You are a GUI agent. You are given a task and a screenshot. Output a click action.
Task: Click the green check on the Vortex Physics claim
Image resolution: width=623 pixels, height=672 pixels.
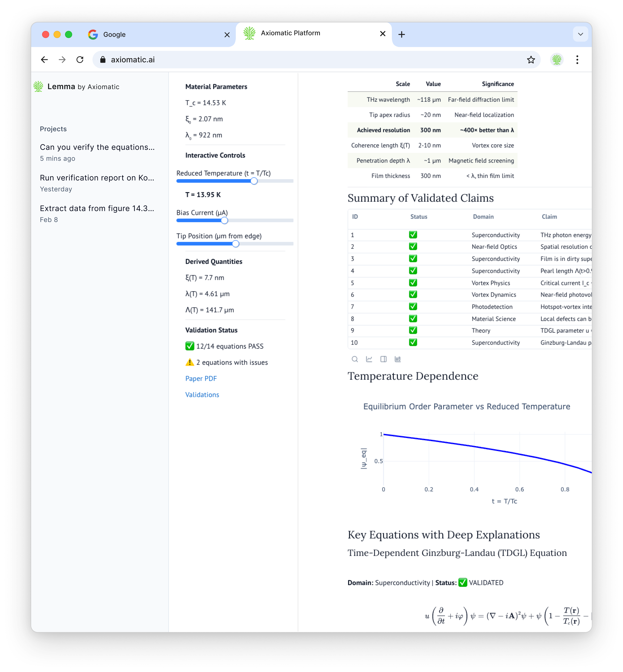coord(413,282)
